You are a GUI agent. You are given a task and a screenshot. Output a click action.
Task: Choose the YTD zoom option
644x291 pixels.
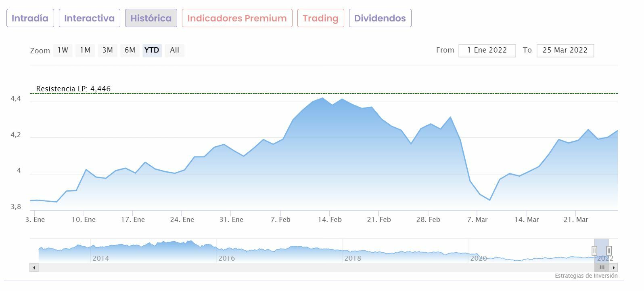click(152, 50)
